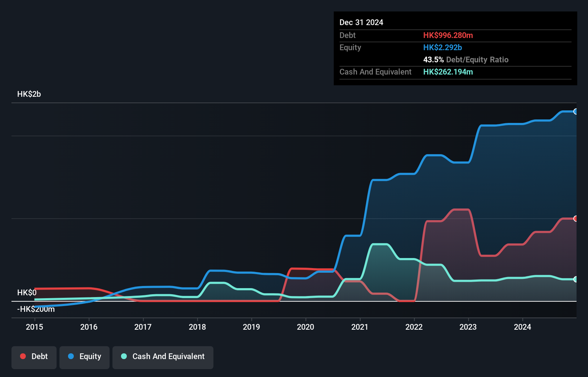This screenshot has height=377, width=588.
Task: Click the 43.5% Debt/Equity Ratio text
Action: 466,60
